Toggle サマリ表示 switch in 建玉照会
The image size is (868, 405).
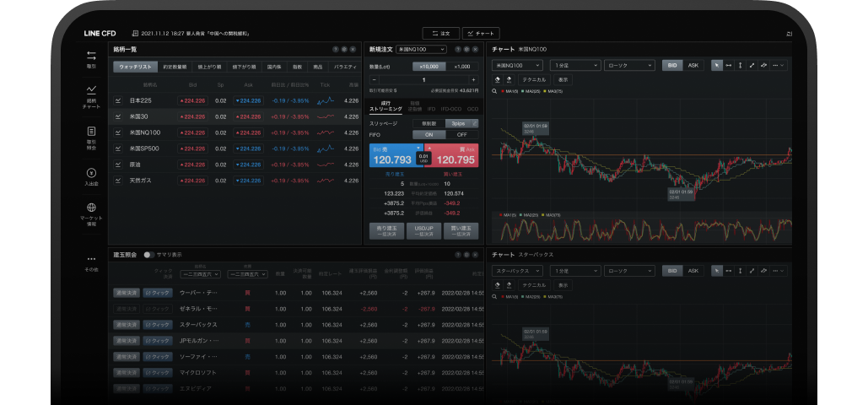point(148,255)
